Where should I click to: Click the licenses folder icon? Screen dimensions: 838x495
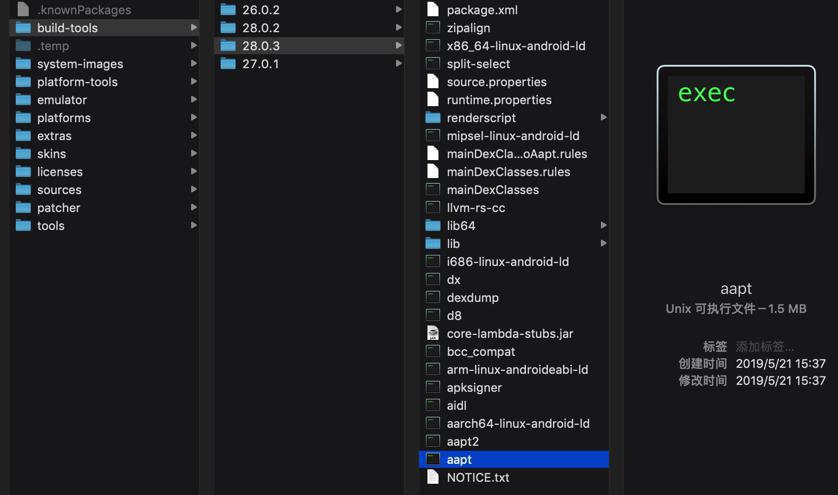23,172
